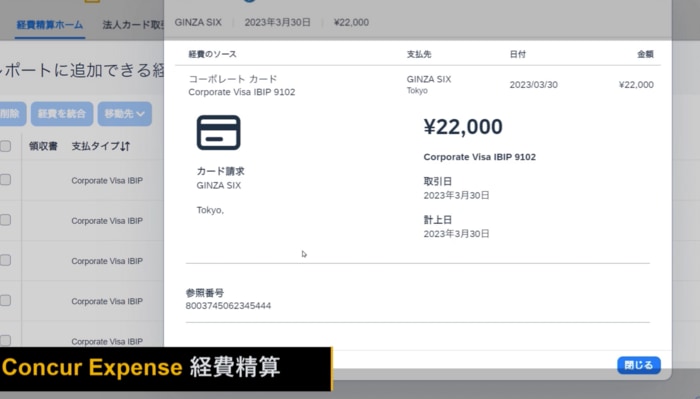Click the first Corporate Visa IBIP row text
Viewport: 700px width, 399px height.
107,181
